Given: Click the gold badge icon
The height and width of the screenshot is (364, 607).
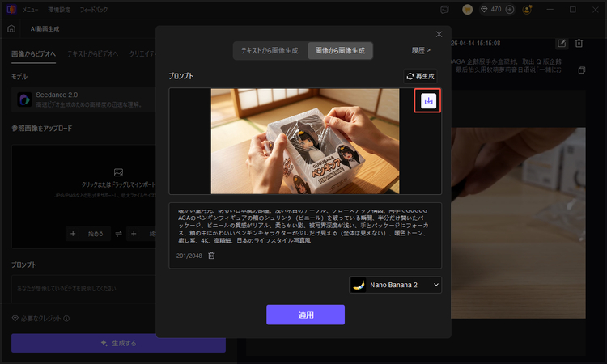Looking at the screenshot, I should pyautogui.click(x=467, y=9).
